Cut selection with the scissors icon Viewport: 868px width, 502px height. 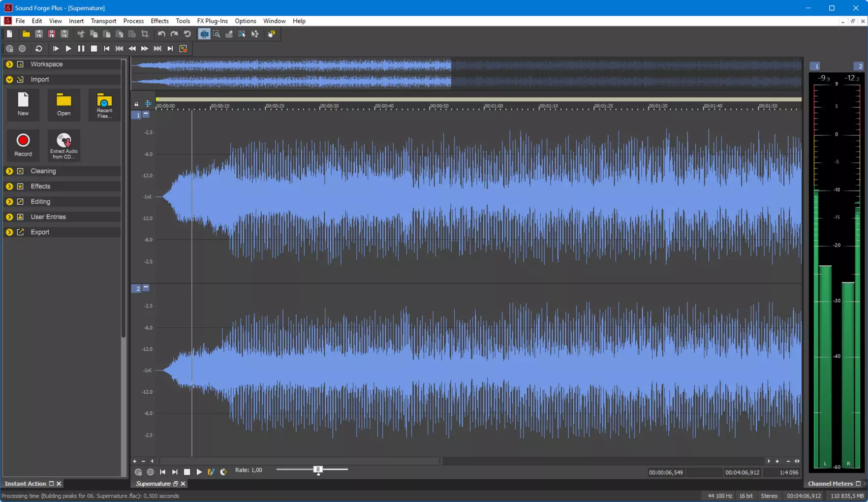(x=81, y=34)
